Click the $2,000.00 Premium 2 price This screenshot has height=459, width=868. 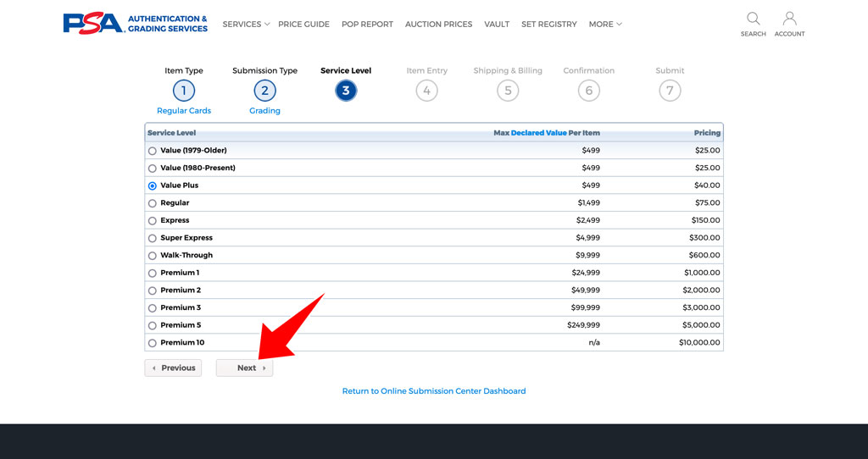[701, 290]
